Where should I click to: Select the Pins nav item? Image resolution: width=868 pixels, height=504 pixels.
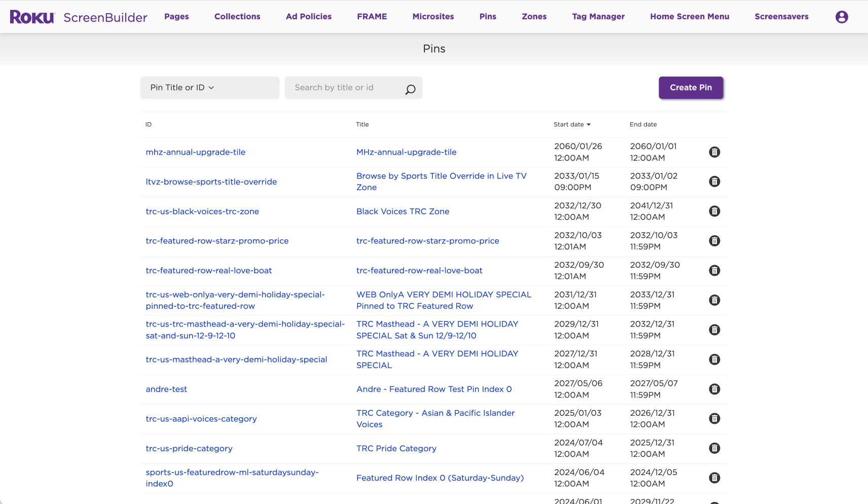(x=488, y=16)
